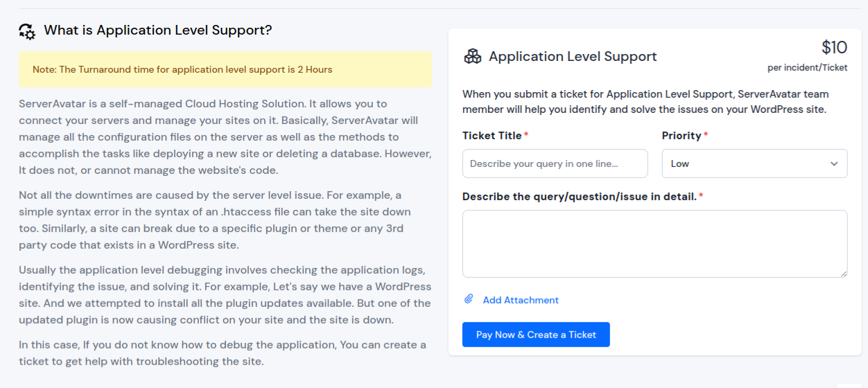Click the "Describe the query/question/issue in detail." label
Viewport: 868px width, 388px height.
click(580, 197)
